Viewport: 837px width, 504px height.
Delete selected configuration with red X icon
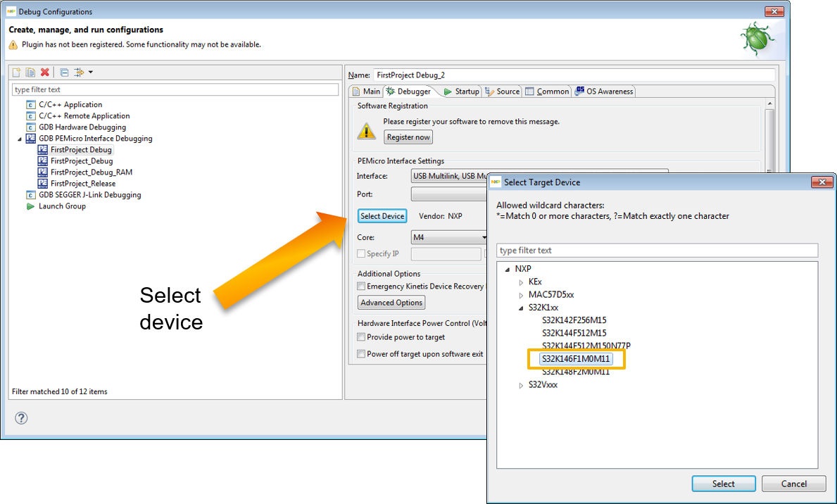point(44,73)
